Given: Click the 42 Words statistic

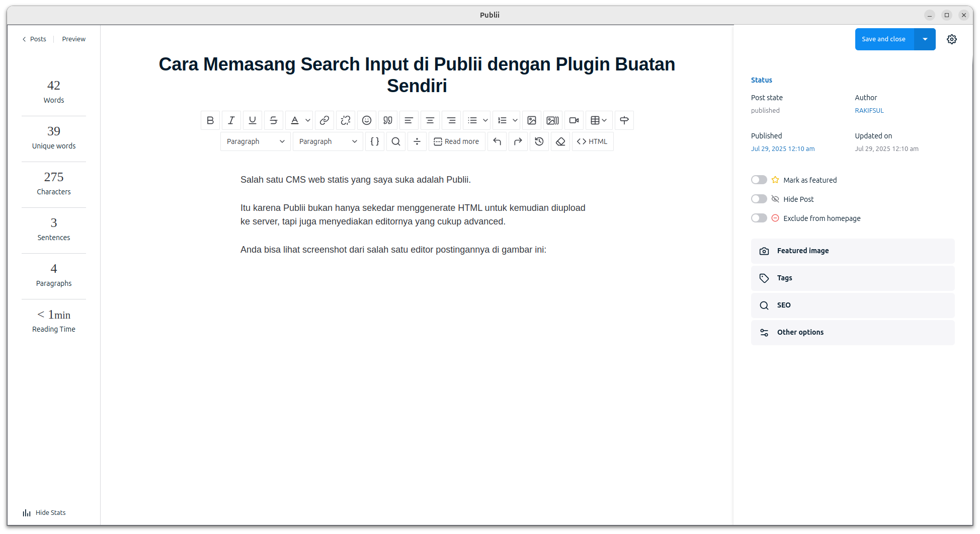Looking at the screenshot, I should coord(54,92).
